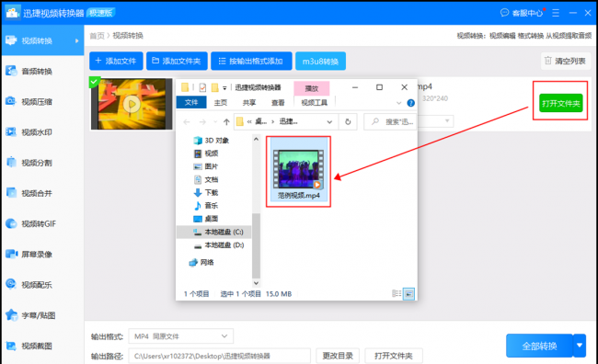Select 本地磁盘 (C:) drive
This screenshot has height=364, width=598.
pos(214,232)
